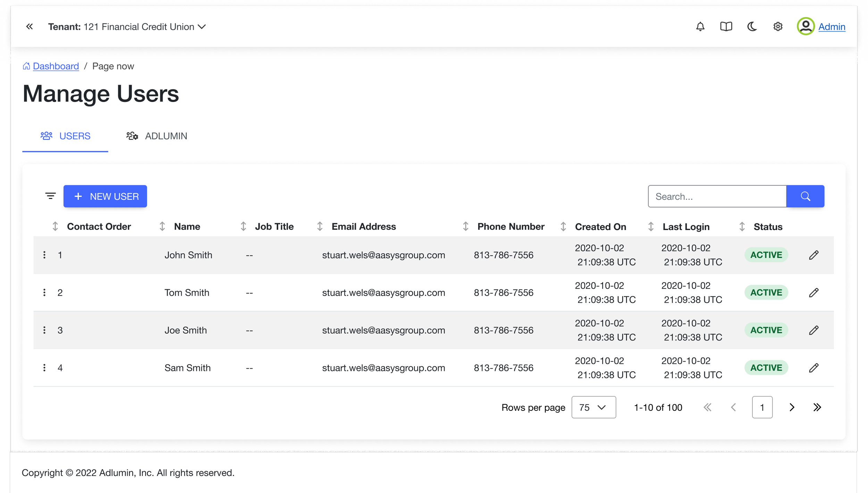The width and height of the screenshot is (868, 493).
Task: Click the NEW USER button
Action: click(105, 196)
